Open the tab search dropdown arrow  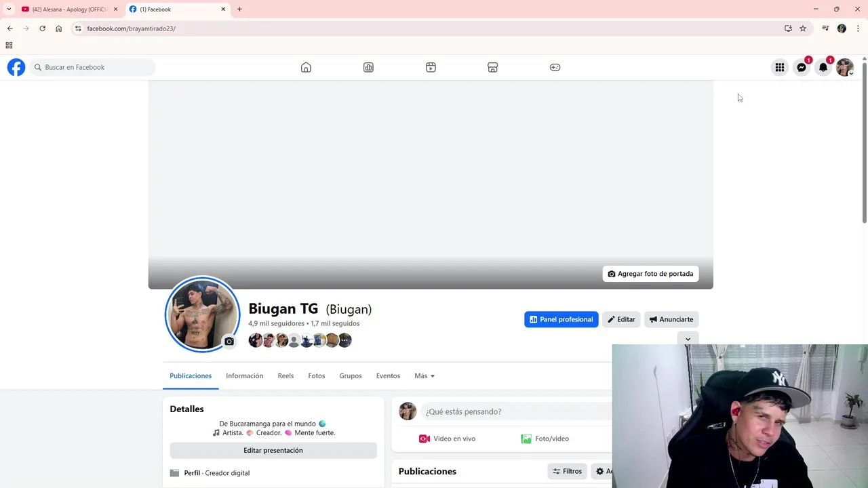coord(9,9)
